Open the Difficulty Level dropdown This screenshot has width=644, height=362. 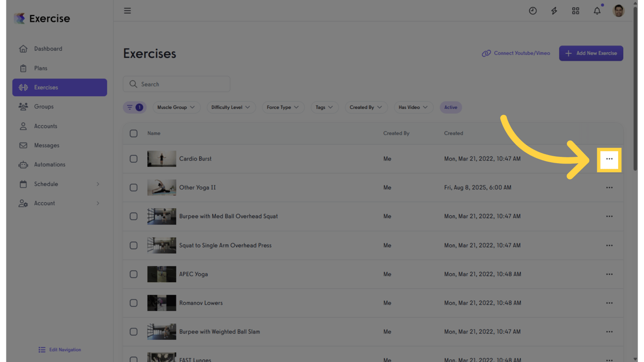[231, 107]
